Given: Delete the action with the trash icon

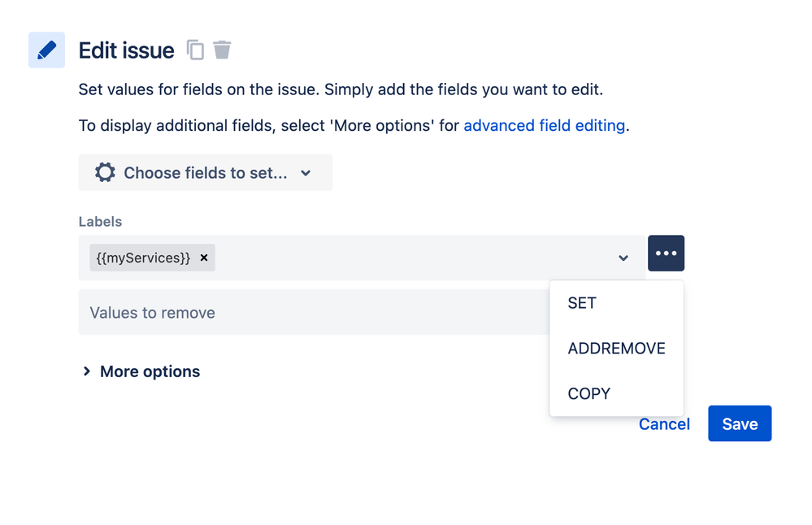Looking at the screenshot, I should coord(222,50).
